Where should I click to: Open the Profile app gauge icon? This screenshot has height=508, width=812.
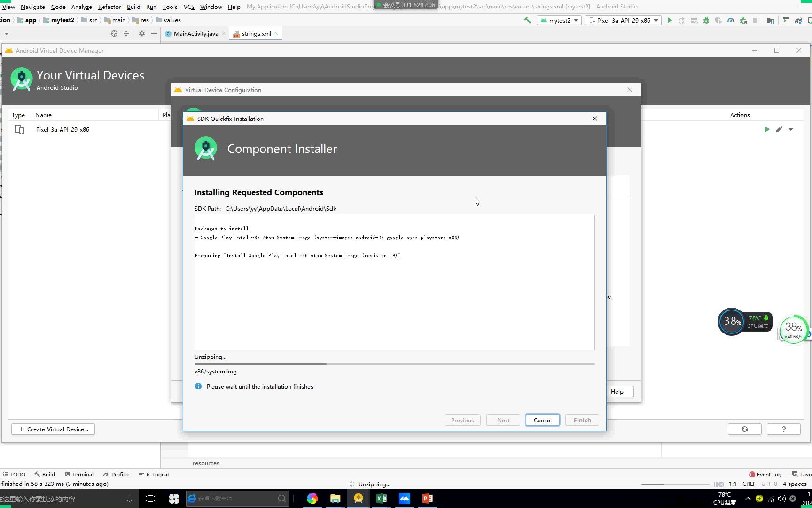pyautogui.click(x=731, y=20)
